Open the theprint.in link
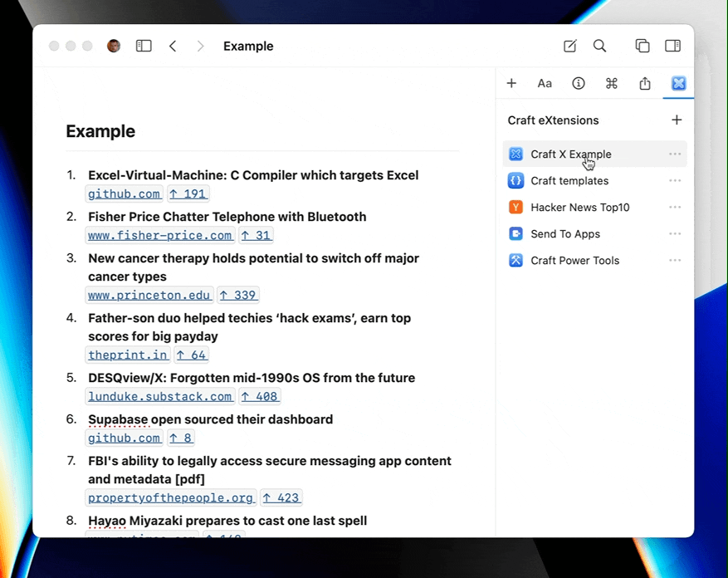 click(x=128, y=355)
